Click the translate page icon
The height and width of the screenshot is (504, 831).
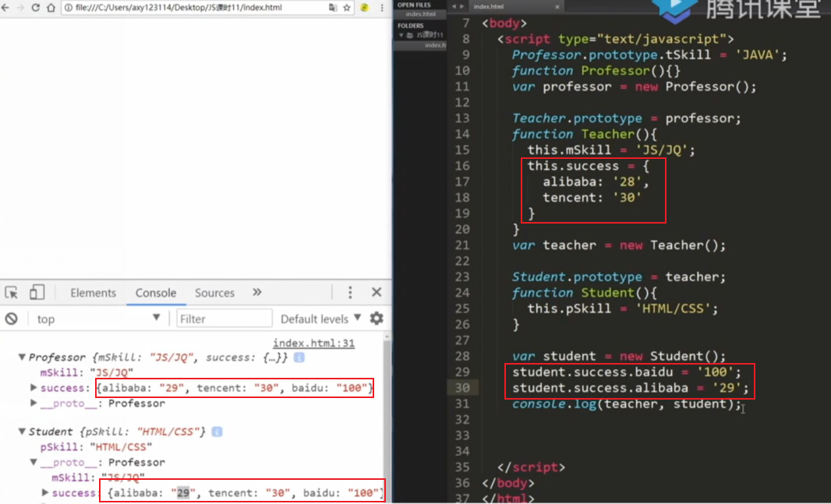(x=332, y=8)
